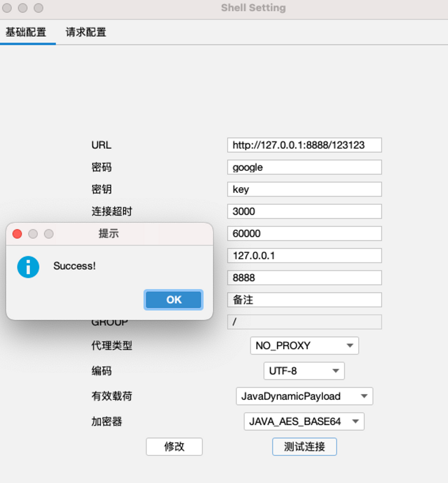Open the 代理类型 NO_PROXY dropdown

pos(304,346)
